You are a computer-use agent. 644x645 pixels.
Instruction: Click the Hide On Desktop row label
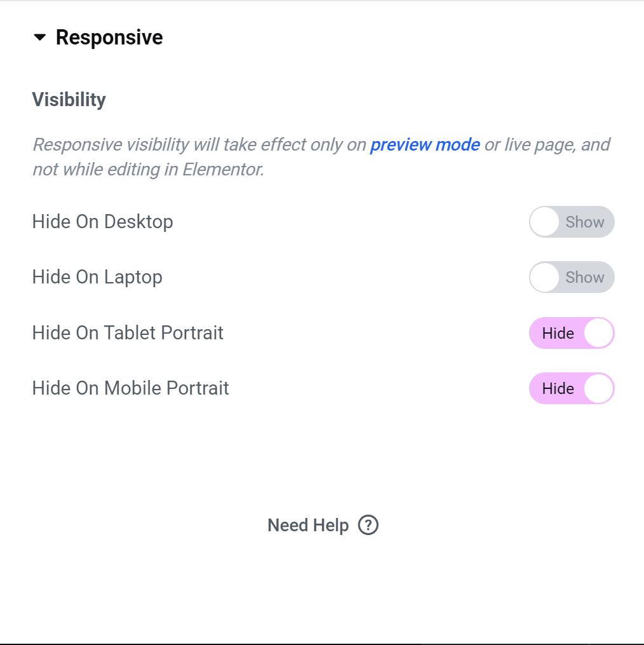pos(102,222)
